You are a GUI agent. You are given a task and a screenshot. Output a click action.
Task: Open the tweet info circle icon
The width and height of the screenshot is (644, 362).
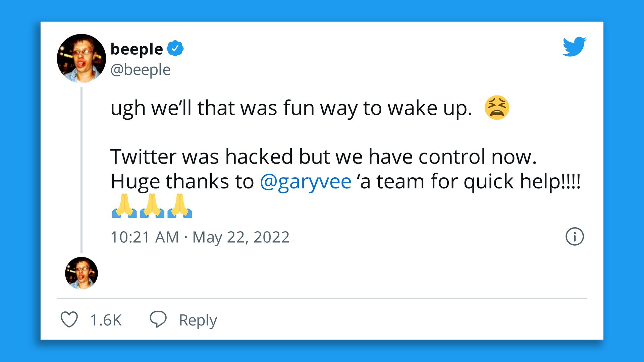pyautogui.click(x=575, y=237)
